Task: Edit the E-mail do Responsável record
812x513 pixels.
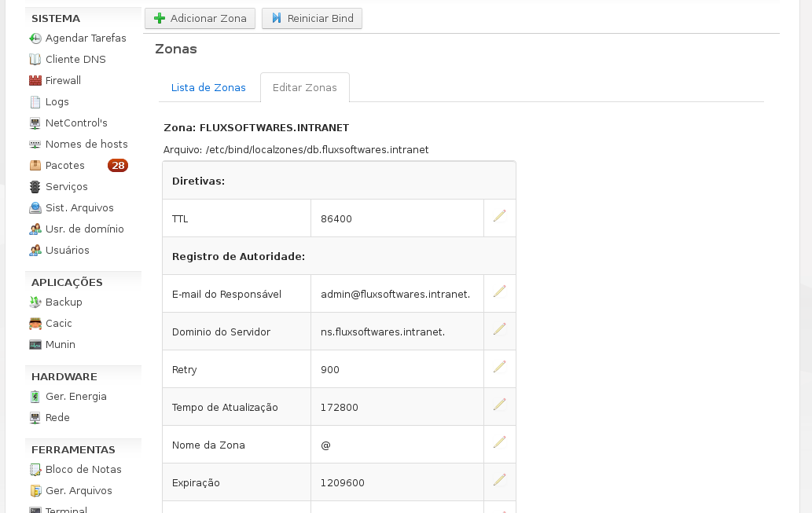Action: point(499,291)
